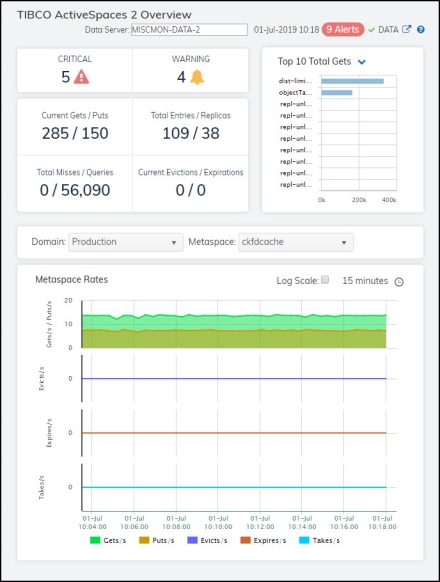Open the time range clock icon

click(399, 282)
